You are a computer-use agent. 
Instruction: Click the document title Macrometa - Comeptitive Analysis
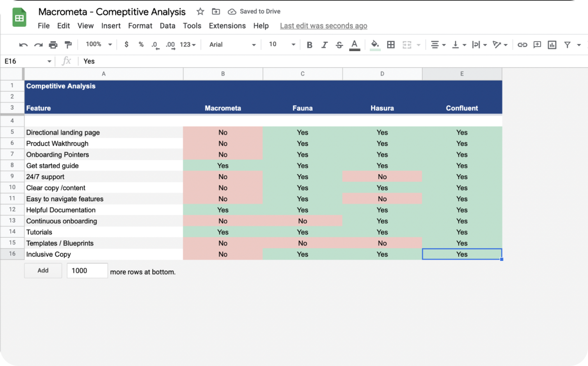[112, 12]
